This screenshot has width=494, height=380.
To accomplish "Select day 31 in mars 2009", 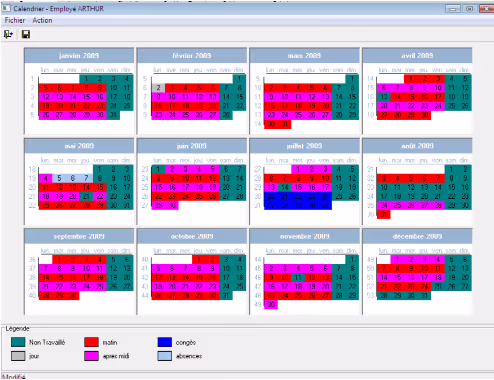I will [x=285, y=124].
